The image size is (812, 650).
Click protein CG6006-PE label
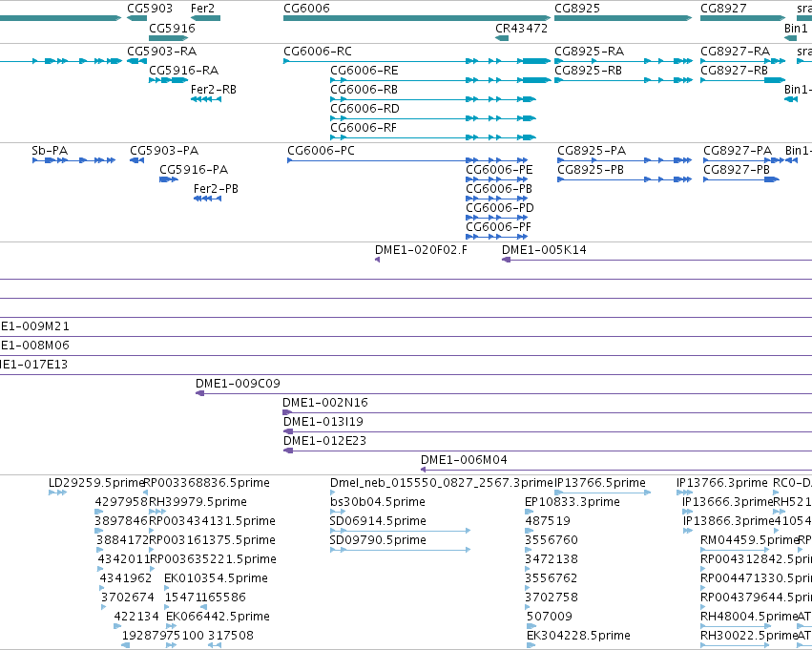[x=499, y=170]
